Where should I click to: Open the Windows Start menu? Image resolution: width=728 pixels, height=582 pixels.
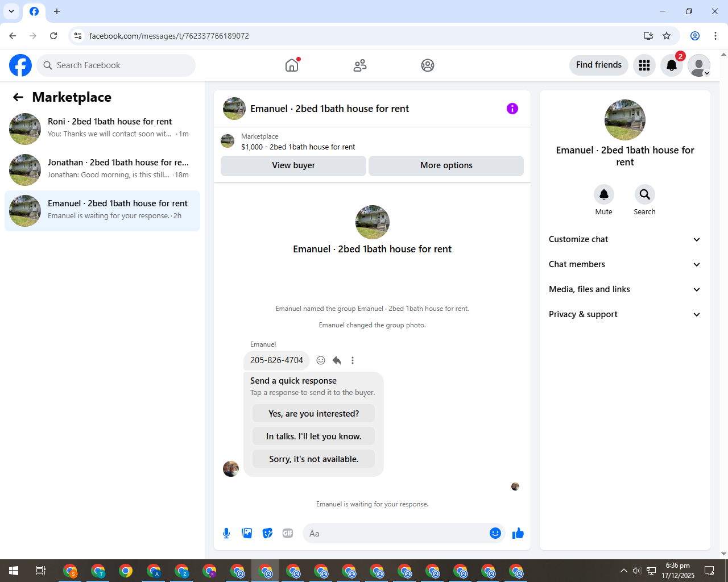[14, 571]
